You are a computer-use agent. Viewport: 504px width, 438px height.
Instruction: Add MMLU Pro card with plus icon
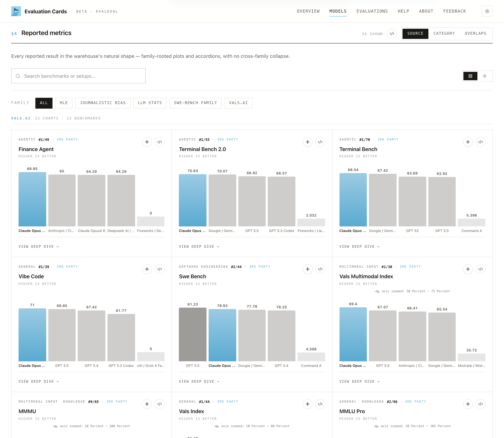468,404
